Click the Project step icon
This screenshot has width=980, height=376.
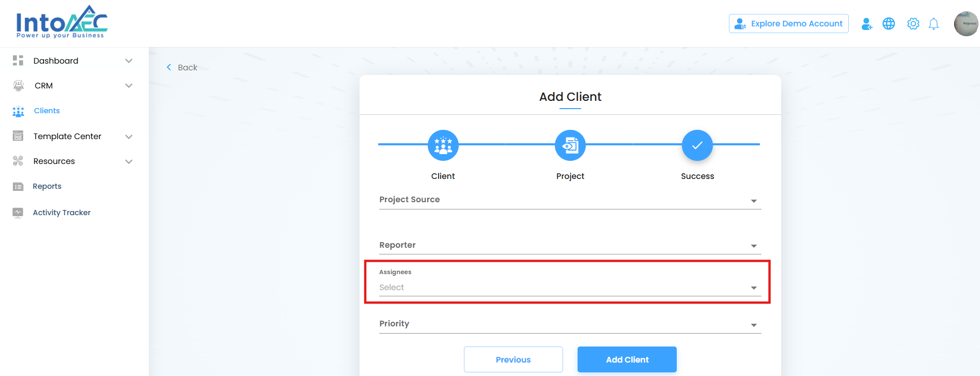pyautogui.click(x=570, y=145)
